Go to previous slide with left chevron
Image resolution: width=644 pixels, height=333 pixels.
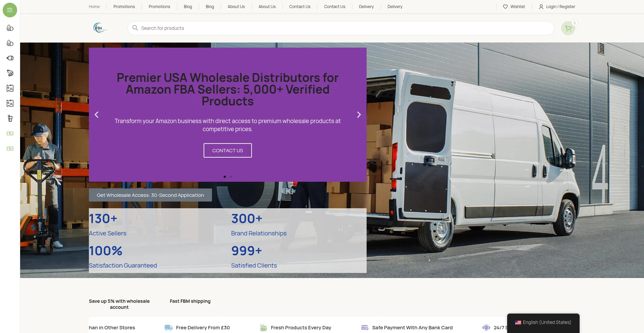[x=97, y=115]
